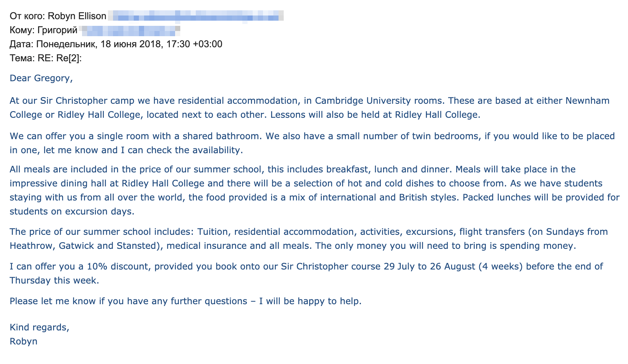This screenshot has height=364, width=628.
Task: Click the 'Kind regards,' closing line
Action: point(40,327)
